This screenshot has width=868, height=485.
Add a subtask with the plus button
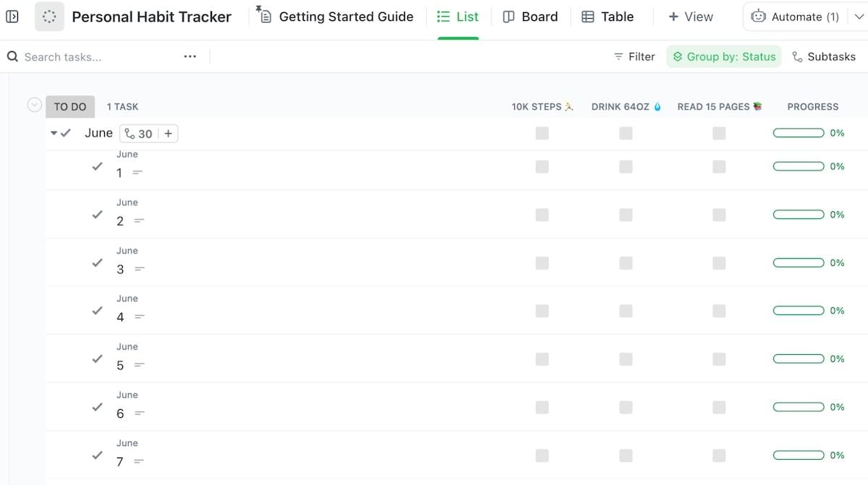tap(169, 134)
